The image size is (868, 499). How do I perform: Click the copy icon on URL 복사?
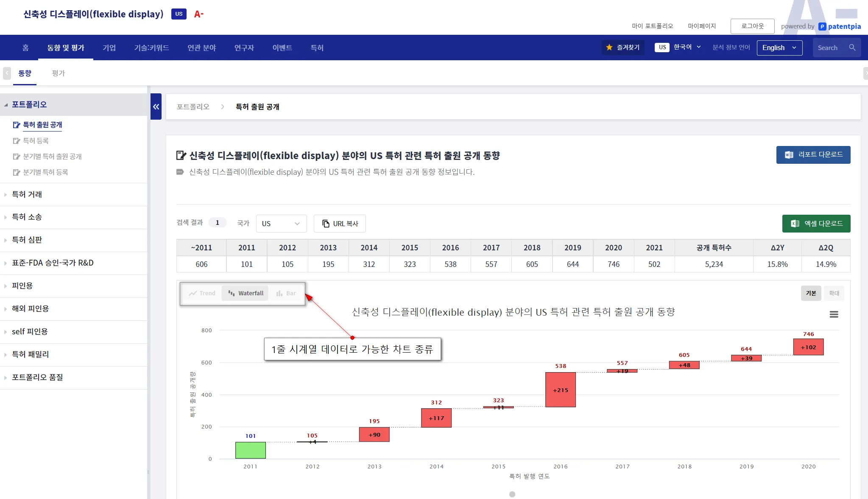point(326,224)
